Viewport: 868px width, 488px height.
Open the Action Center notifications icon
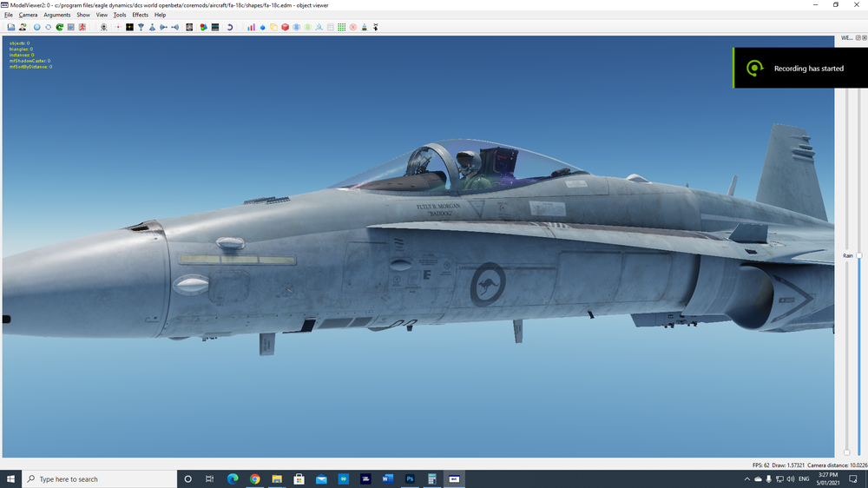853,479
